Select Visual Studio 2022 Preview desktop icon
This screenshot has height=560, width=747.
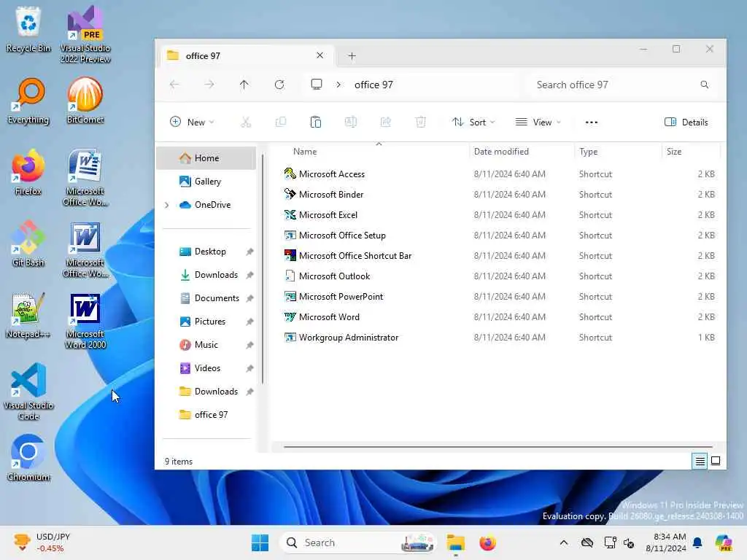[x=85, y=34]
